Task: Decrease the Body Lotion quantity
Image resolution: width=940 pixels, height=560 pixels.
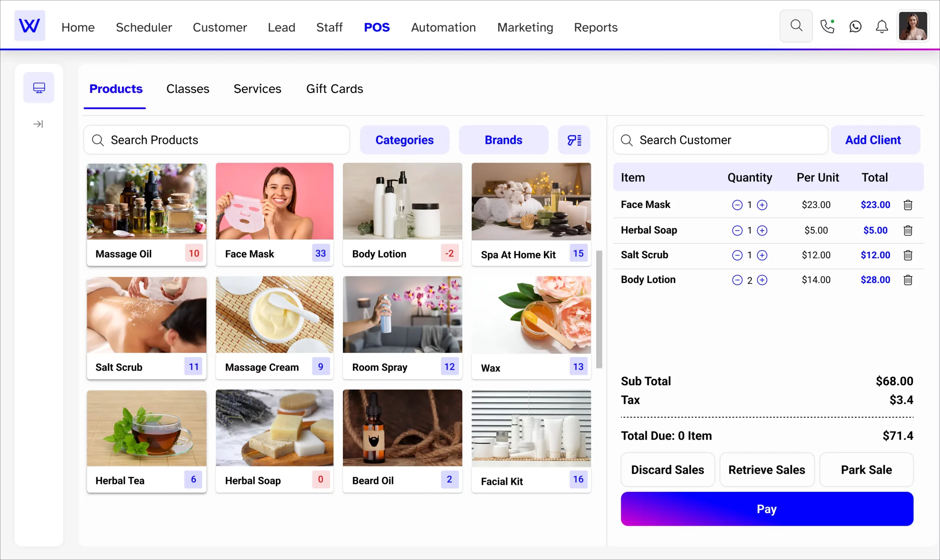Action: (x=737, y=280)
